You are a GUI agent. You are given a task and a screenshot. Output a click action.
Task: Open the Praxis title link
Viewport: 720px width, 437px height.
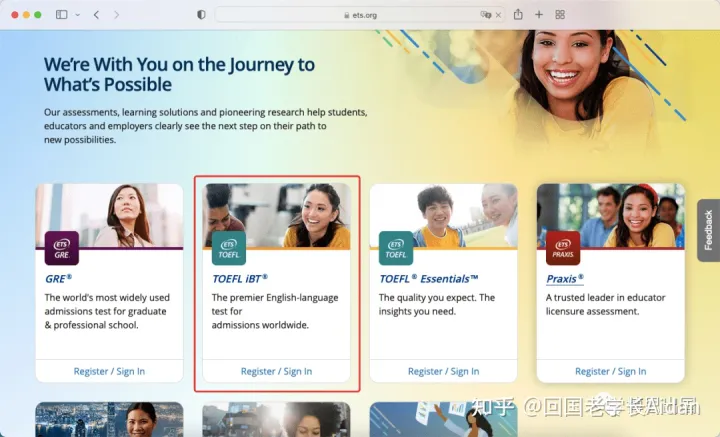coord(565,279)
